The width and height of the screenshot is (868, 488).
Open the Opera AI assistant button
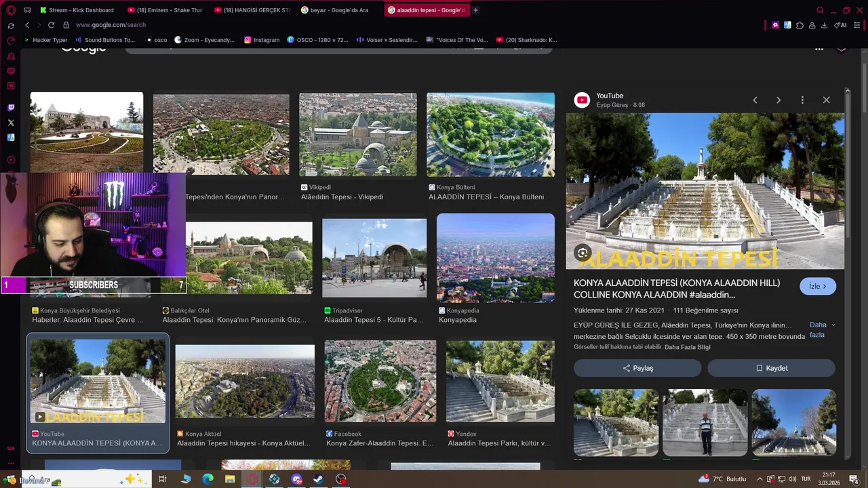point(840,25)
